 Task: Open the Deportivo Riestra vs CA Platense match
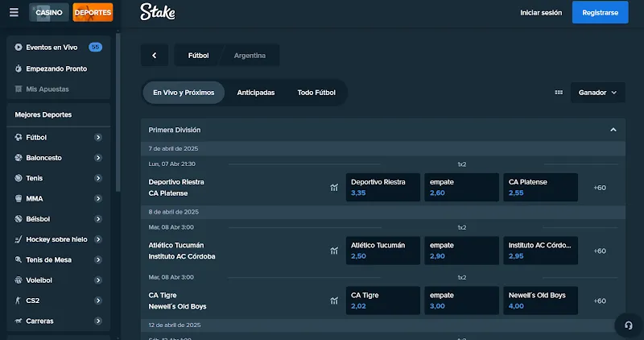point(176,188)
